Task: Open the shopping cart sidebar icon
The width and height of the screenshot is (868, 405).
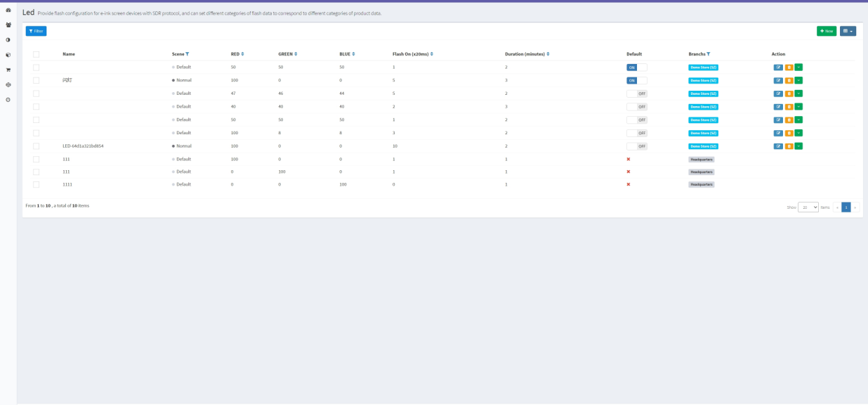Action: [x=8, y=70]
